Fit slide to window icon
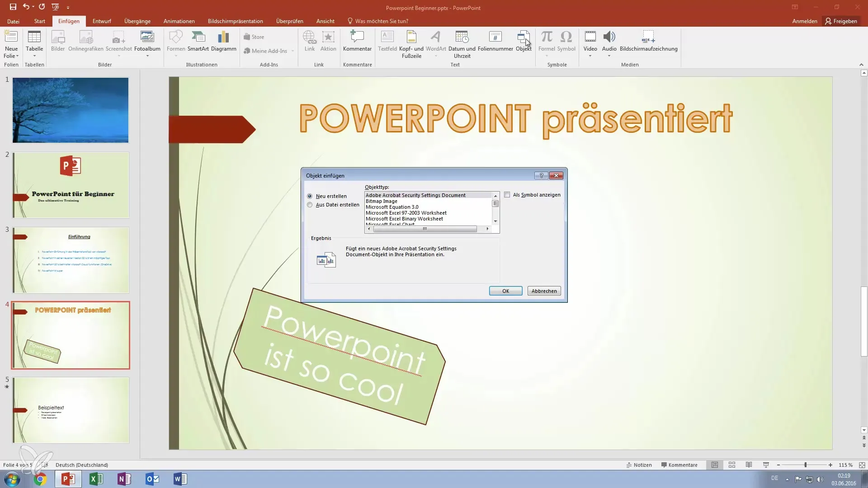The height and width of the screenshot is (488, 868). coord(862,465)
